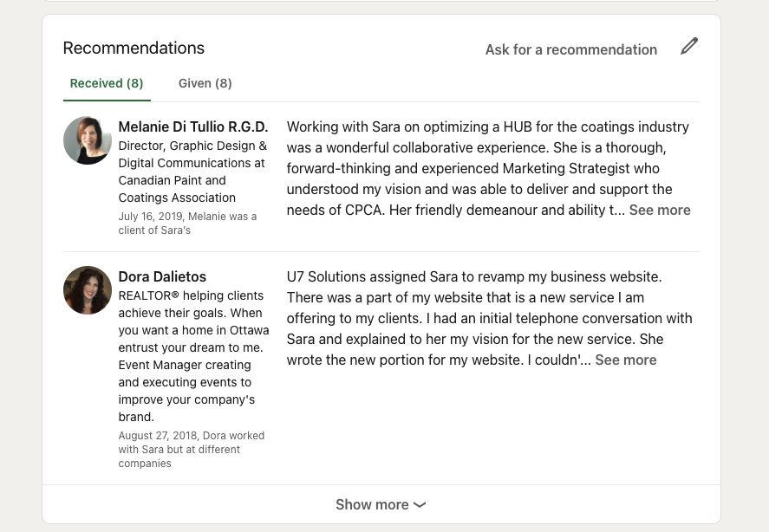Expand Dora's recommendation with See more
Screen dimensions: 769x532
(x=626, y=360)
